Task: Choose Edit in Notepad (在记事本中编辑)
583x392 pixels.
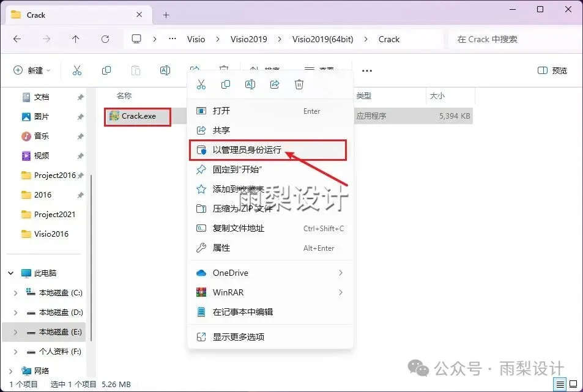Action: [270, 312]
